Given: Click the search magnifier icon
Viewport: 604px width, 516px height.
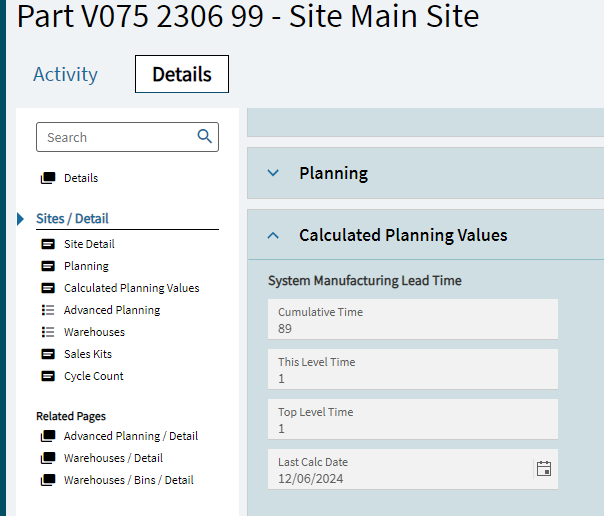Looking at the screenshot, I should point(205,137).
